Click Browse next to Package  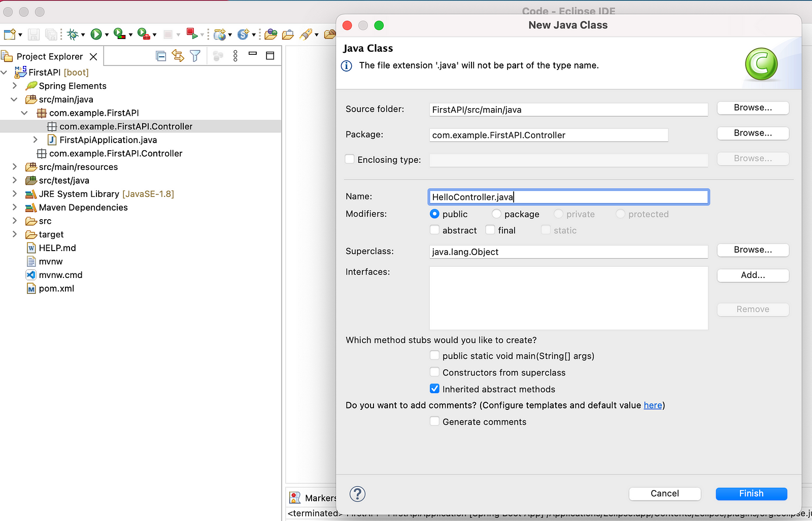[x=753, y=133]
